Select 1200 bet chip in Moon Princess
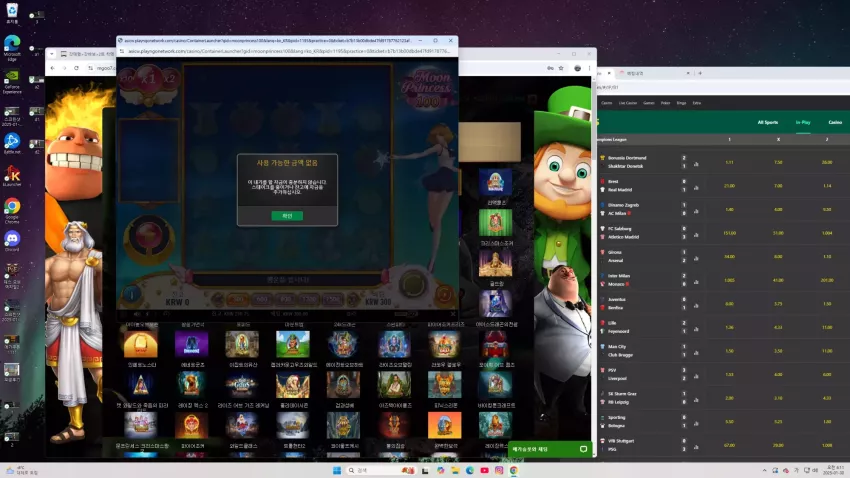 pos(310,299)
